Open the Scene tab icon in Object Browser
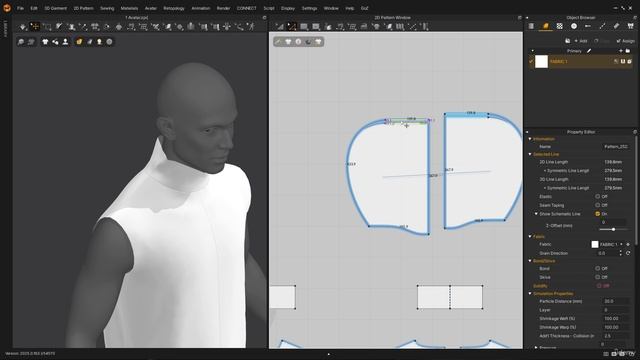This screenshot has height=360, width=640. click(x=531, y=26)
